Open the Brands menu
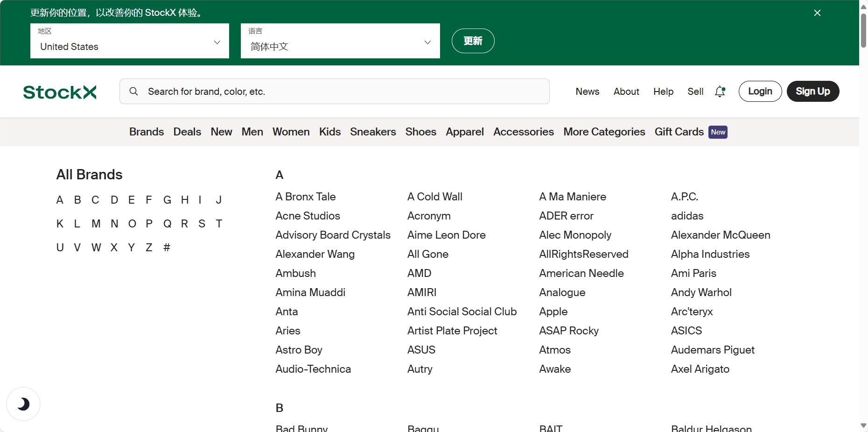Image resolution: width=868 pixels, height=432 pixels. pos(147,132)
